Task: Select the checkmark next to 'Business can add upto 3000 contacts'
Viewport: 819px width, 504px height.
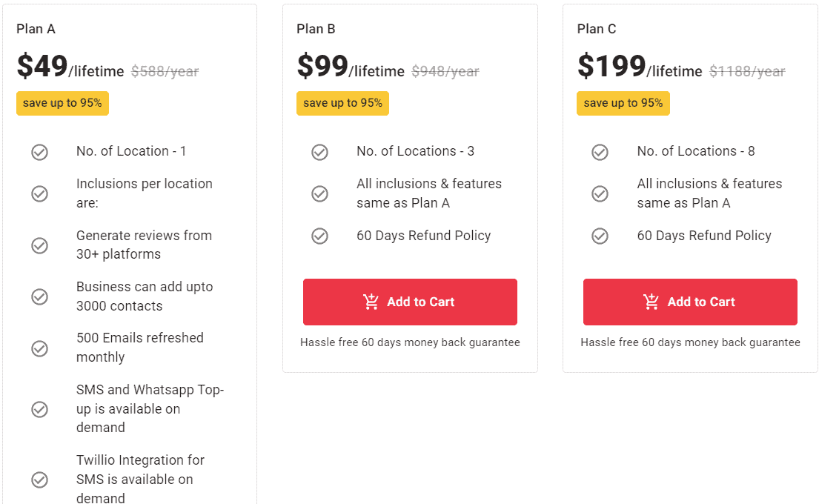Action: pyautogui.click(x=39, y=296)
